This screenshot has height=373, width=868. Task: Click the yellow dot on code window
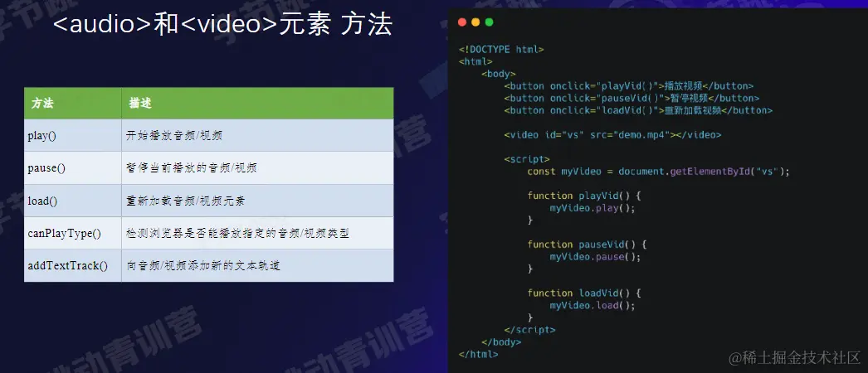(475, 22)
